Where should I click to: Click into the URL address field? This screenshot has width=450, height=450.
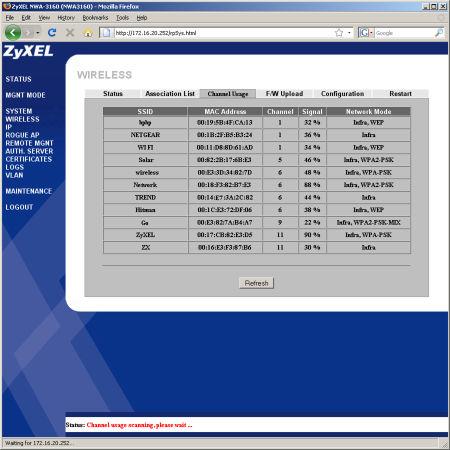(223, 33)
